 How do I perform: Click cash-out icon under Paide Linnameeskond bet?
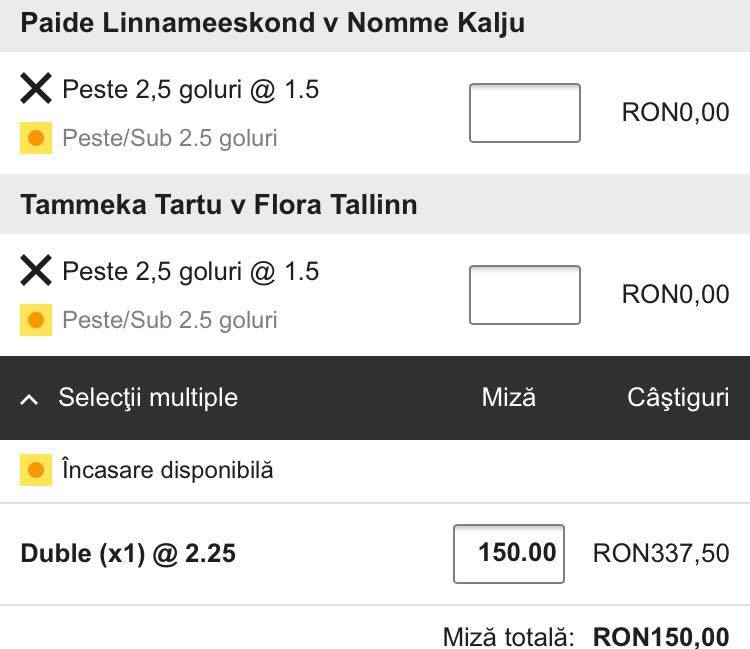coord(36,138)
